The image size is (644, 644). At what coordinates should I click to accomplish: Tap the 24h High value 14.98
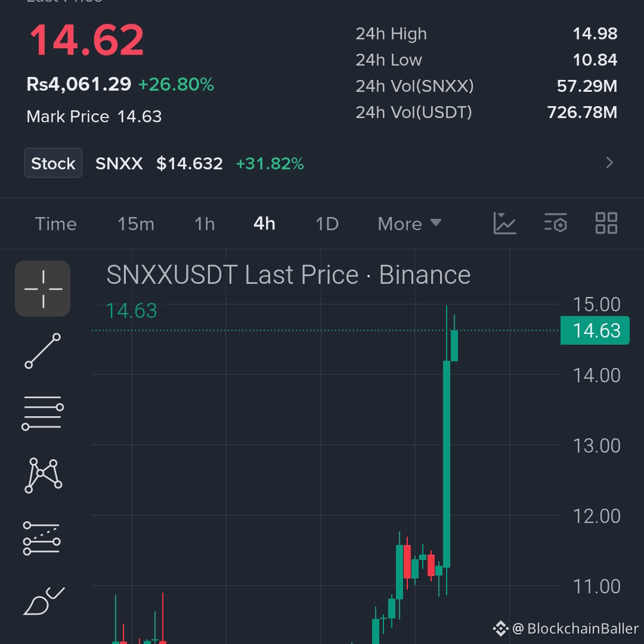tap(595, 33)
